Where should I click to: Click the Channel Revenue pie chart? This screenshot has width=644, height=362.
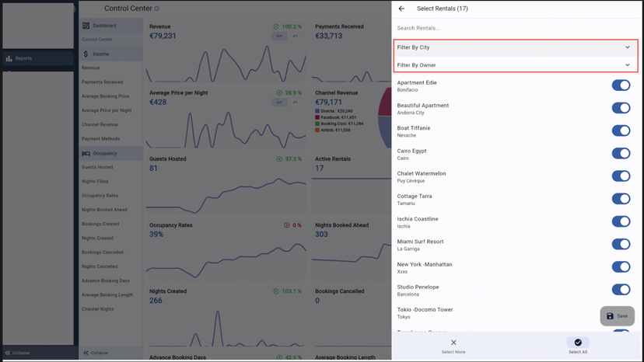pos(383,117)
